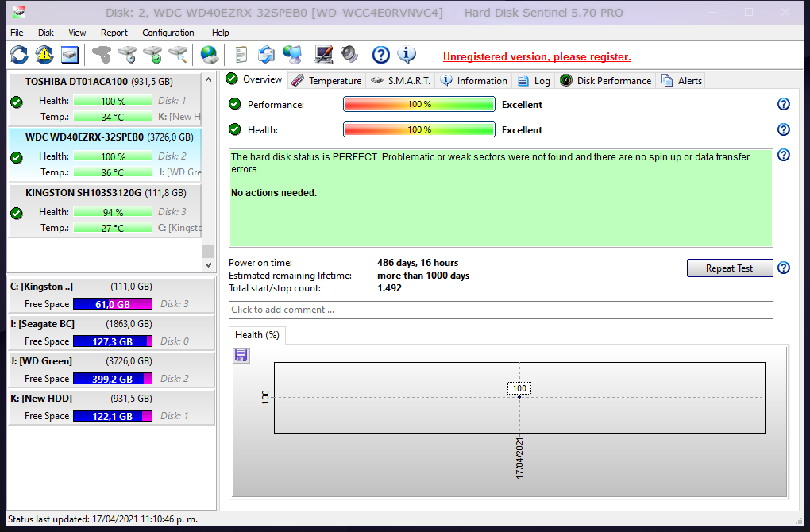Select the TOSHIBA DT01ACA100 disk entry
The width and height of the screenshot is (810, 532).
106,99
